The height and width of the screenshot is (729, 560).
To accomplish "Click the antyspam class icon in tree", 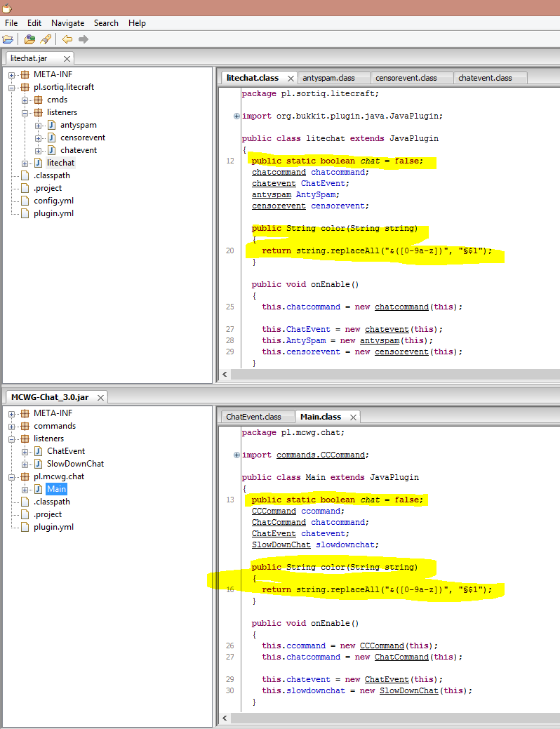I will (52, 125).
